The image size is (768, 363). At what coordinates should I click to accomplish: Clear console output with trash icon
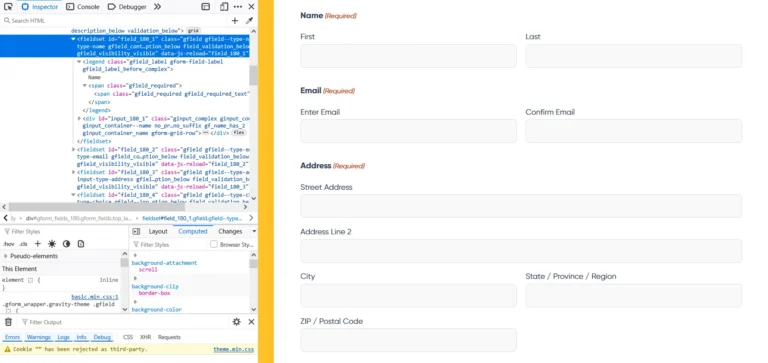pyautogui.click(x=8, y=322)
